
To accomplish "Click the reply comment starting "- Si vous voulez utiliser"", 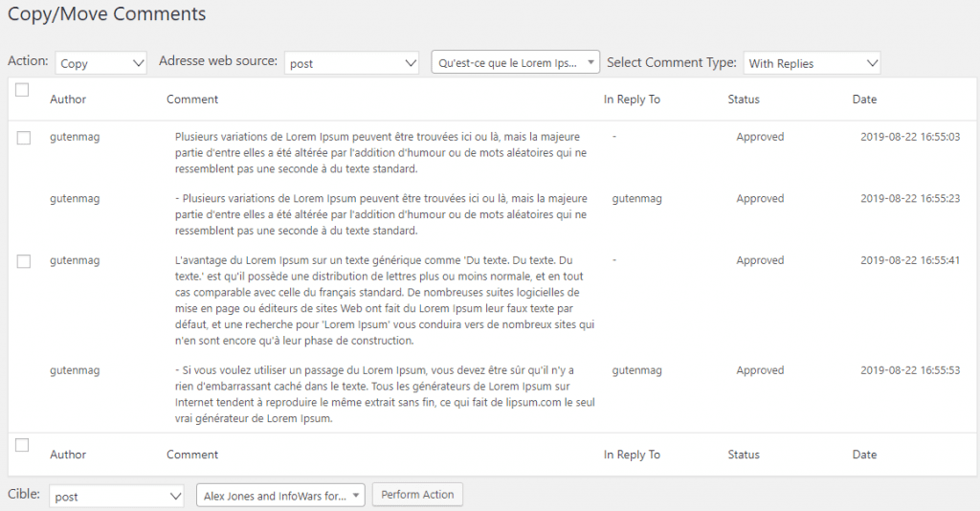I will tap(385, 394).
